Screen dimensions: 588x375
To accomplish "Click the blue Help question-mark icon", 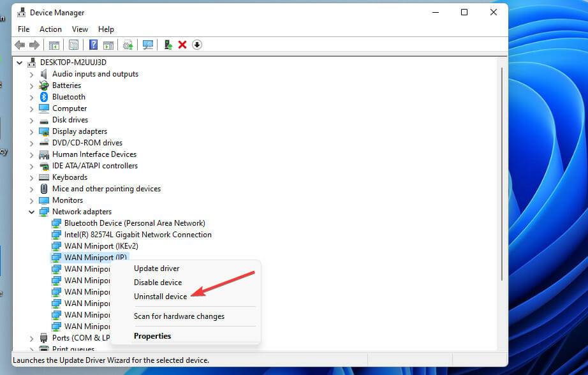I will pyautogui.click(x=93, y=45).
